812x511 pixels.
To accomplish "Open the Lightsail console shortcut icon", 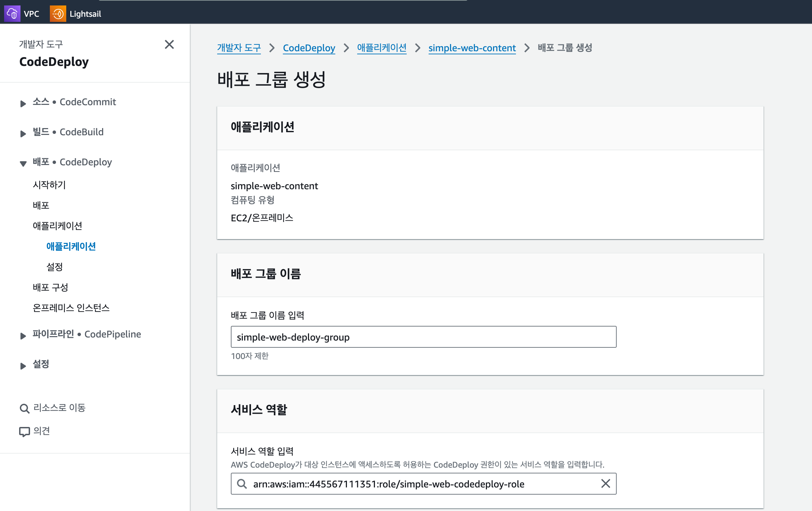I will click(x=58, y=13).
